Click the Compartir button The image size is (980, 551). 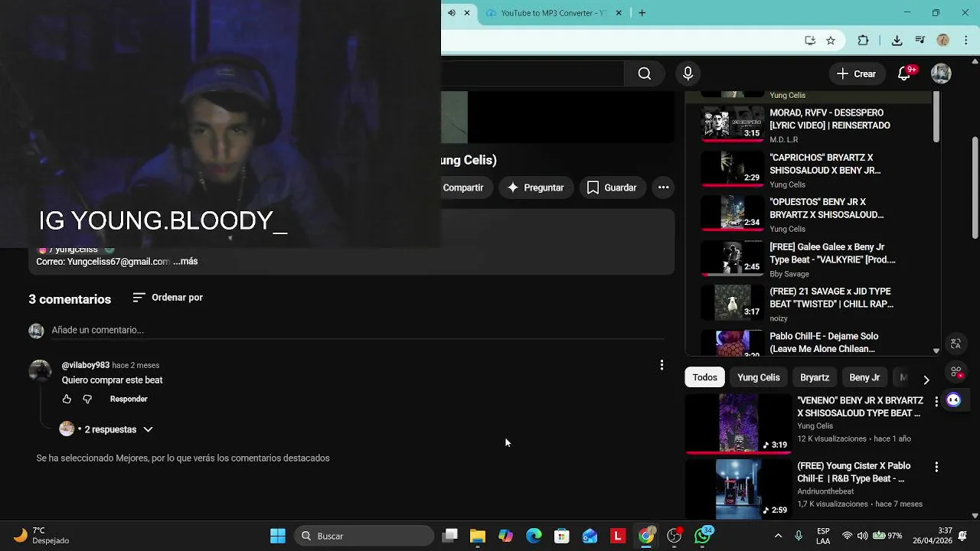click(463, 187)
